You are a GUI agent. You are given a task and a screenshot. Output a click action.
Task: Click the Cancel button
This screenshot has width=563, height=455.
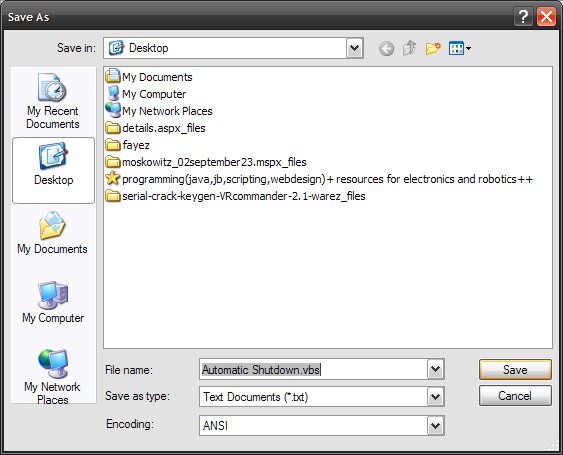point(515,396)
